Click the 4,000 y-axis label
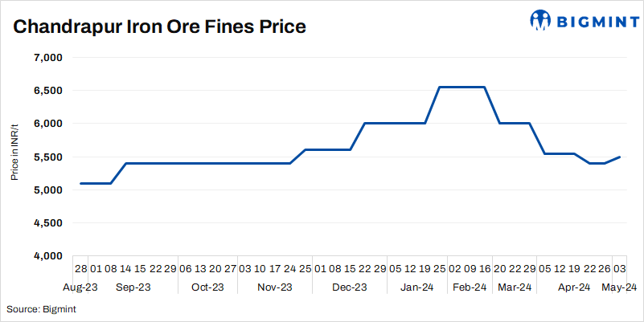 48,256
